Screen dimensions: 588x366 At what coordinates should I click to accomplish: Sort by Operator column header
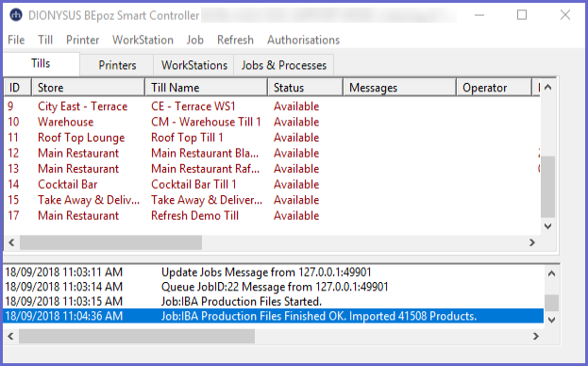pyautogui.click(x=495, y=88)
